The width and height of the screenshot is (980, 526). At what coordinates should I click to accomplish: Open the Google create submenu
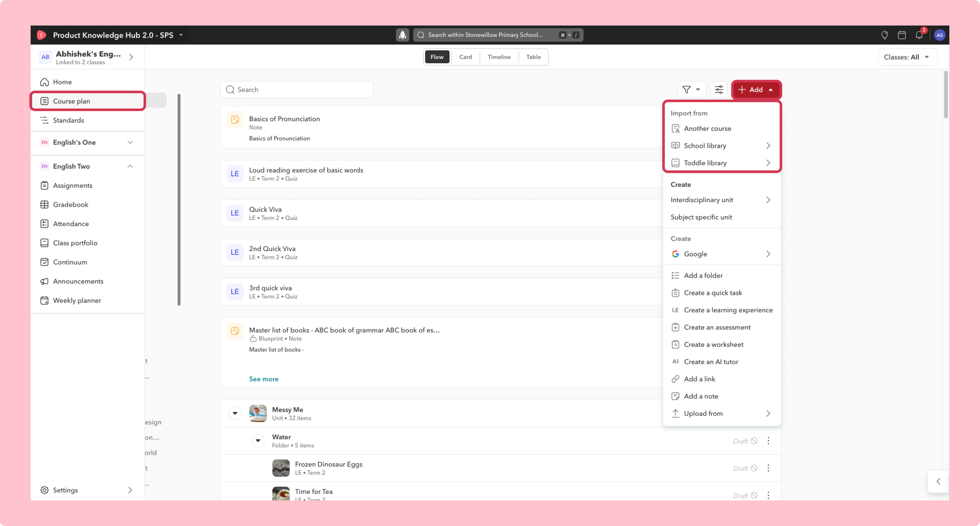click(722, 254)
